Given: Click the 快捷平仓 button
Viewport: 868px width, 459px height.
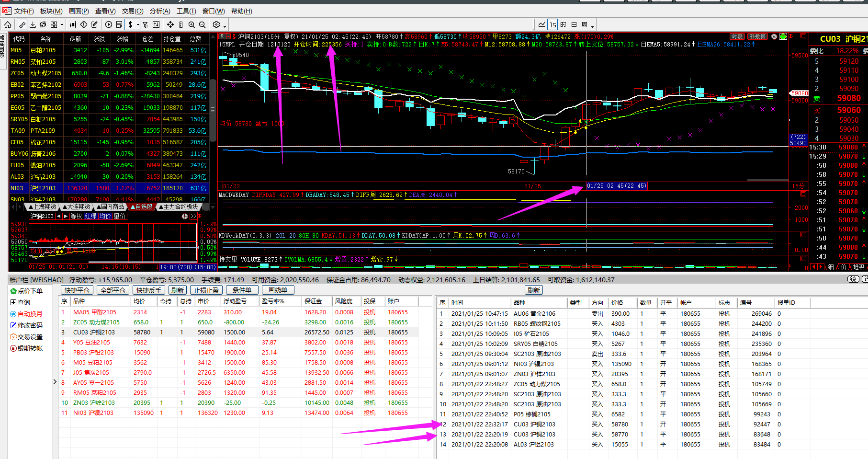Looking at the screenshot, I should tap(77, 290).
